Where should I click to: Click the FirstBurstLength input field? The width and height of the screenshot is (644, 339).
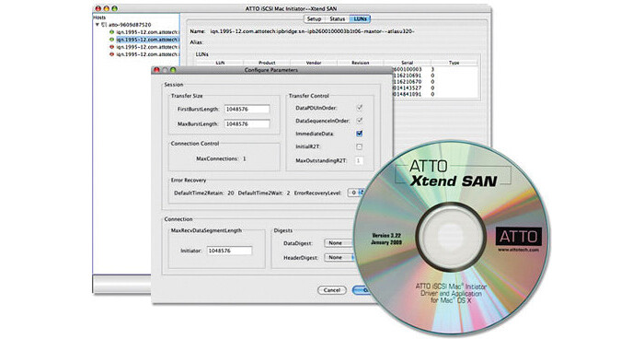click(x=247, y=110)
